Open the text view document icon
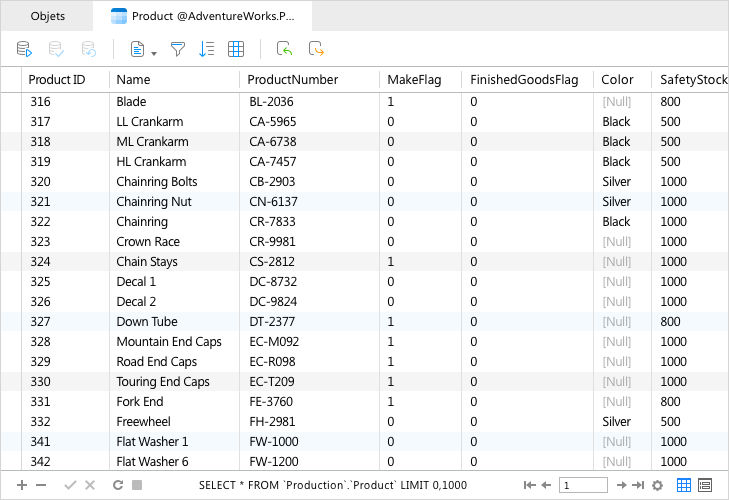Image resolution: width=729 pixels, height=500 pixels. pos(137,49)
